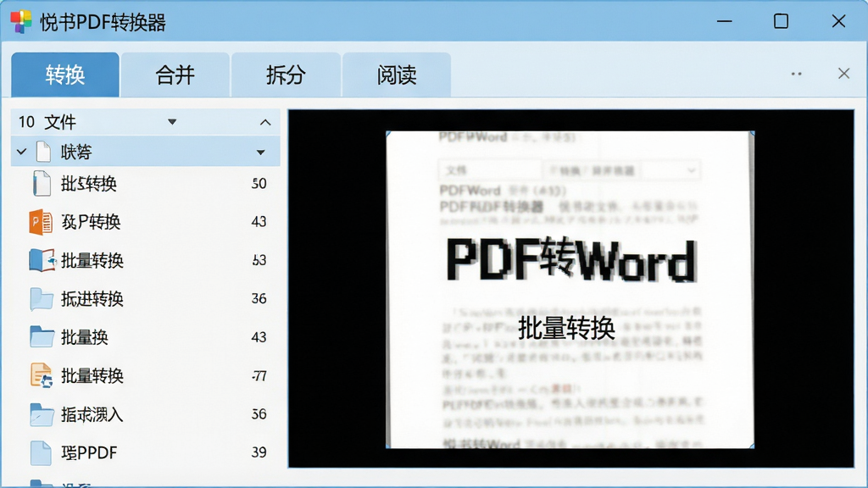Minimize the 悦书PDF转换器 window
This screenshot has height=488, width=868.
coord(724,21)
